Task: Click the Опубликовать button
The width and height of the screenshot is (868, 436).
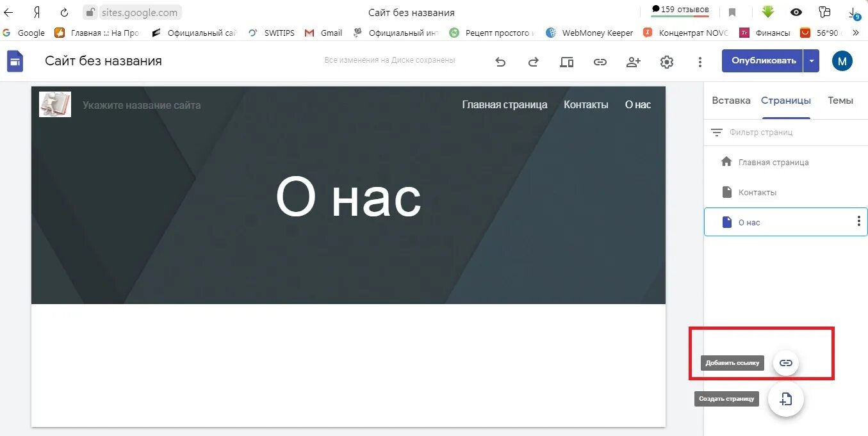Action: pyautogui.click(x=763, y=61)
